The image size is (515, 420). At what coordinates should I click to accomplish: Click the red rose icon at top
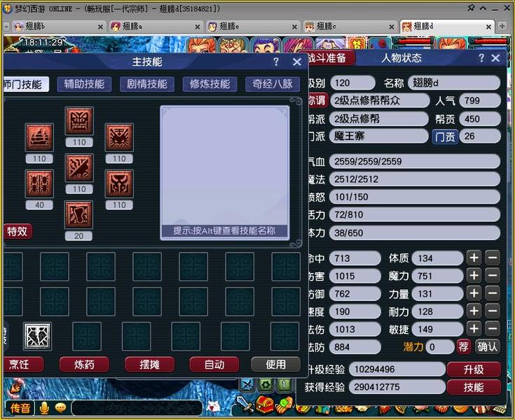click(380, 44)
